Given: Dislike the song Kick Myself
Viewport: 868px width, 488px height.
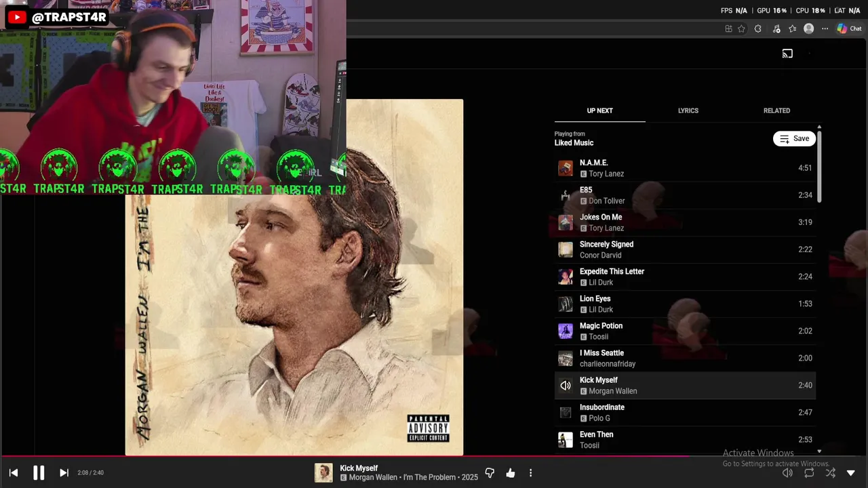Looking at the screenshot, I should [x=490, y=473].
